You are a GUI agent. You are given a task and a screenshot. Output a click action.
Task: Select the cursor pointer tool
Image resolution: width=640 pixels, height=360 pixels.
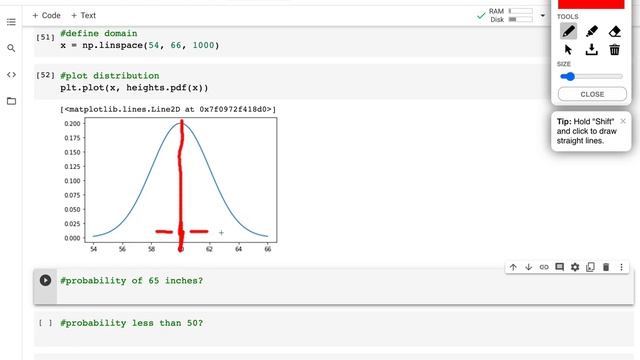coord(568,50)
